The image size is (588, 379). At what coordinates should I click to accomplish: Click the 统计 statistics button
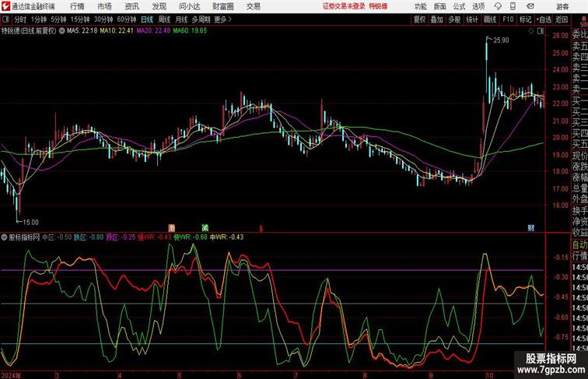(472, 19)
